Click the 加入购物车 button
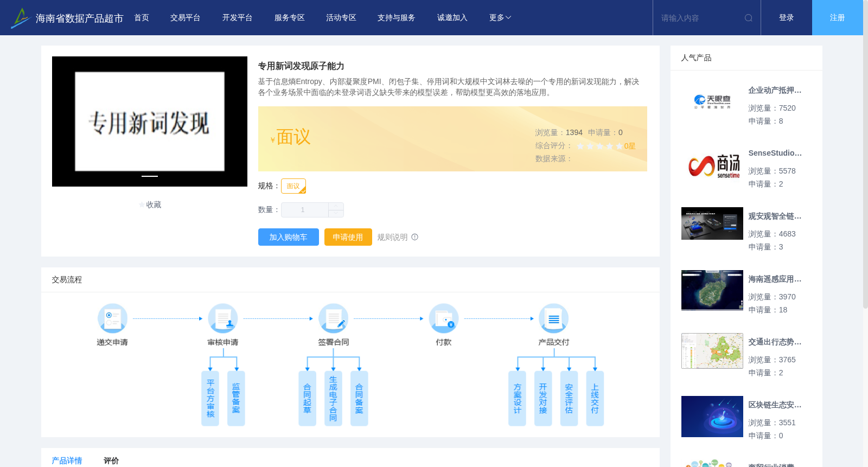The width and height of the screenshot is (868, 467). click(289, 237)
